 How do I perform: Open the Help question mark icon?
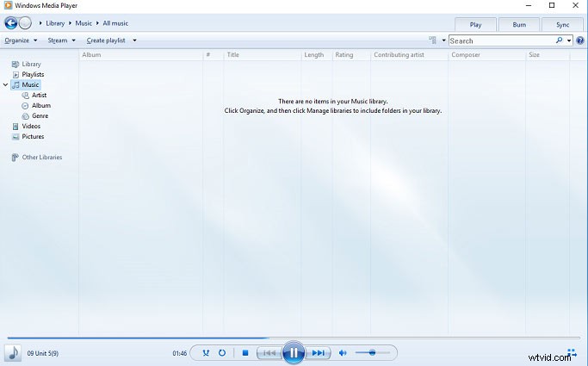pos(580,40)
